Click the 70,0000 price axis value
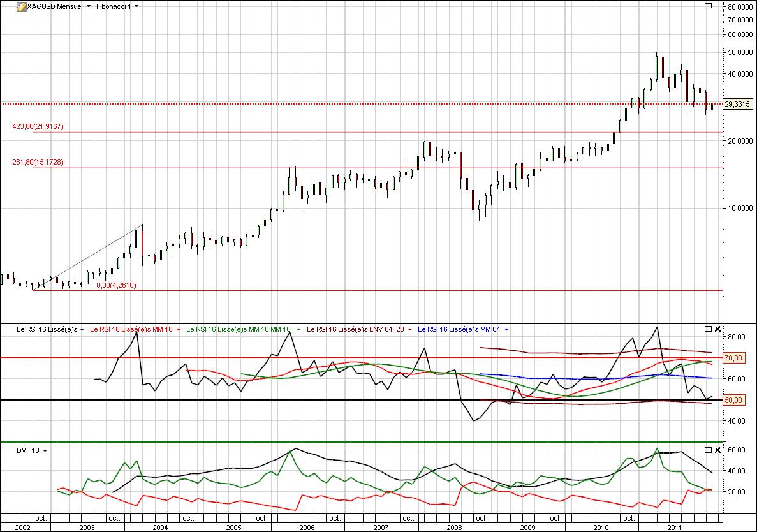 point(740,20)
